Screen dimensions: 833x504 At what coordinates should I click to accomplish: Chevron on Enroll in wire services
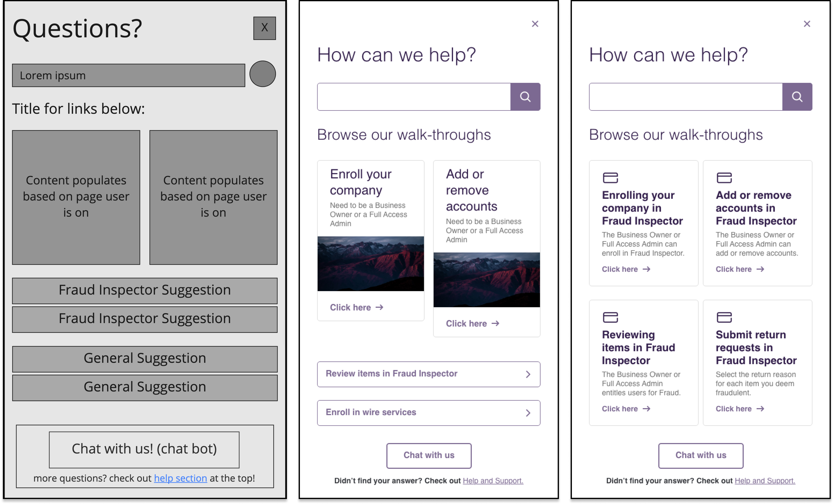[528, 413]
